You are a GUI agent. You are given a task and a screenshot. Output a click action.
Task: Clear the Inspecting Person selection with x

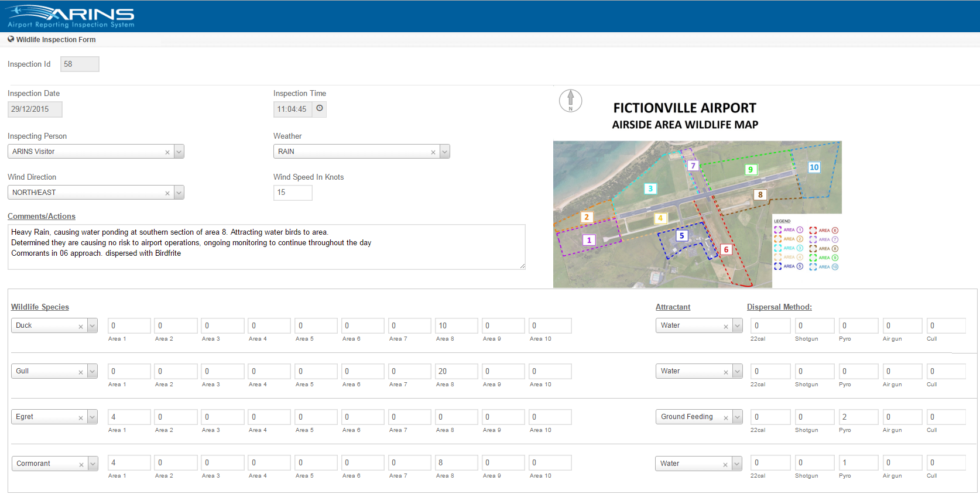[x=167, y=152]
